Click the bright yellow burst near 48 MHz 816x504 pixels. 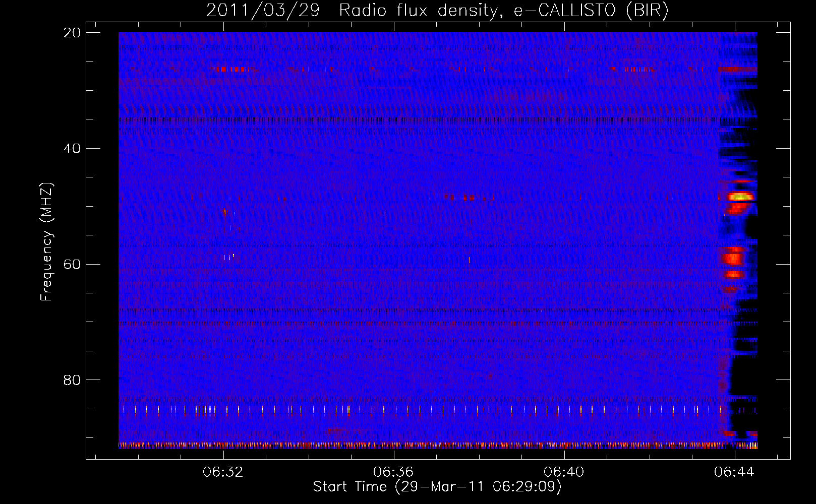click(x=739, y=197)
